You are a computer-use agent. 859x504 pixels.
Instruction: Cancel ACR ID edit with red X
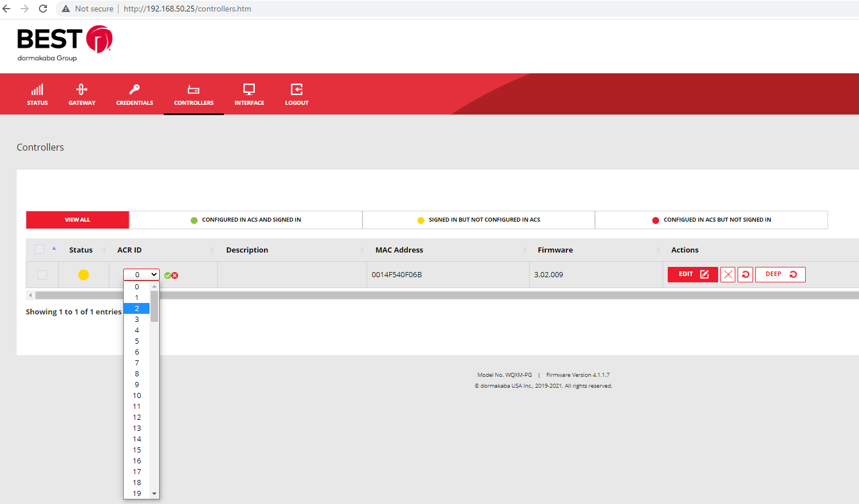[175, 275]
